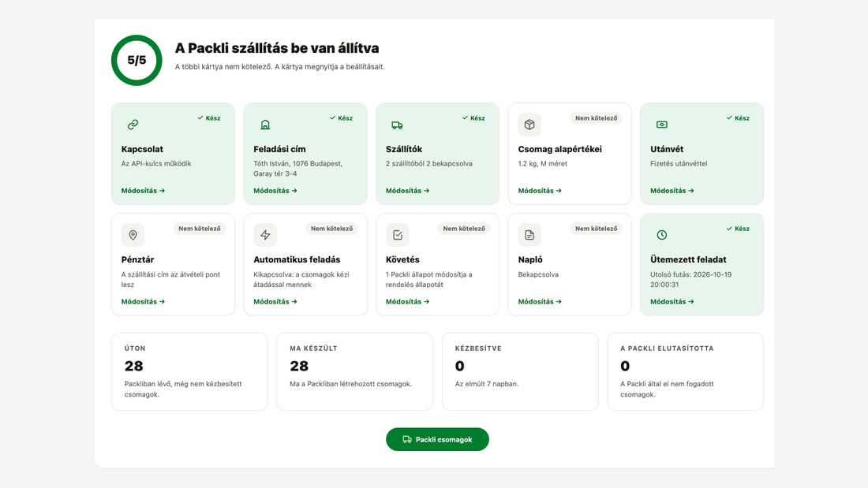This screenshot has height=488, width=868.
Task: Click the link icon on Kapcsolat card
Action: coord(133,125)
